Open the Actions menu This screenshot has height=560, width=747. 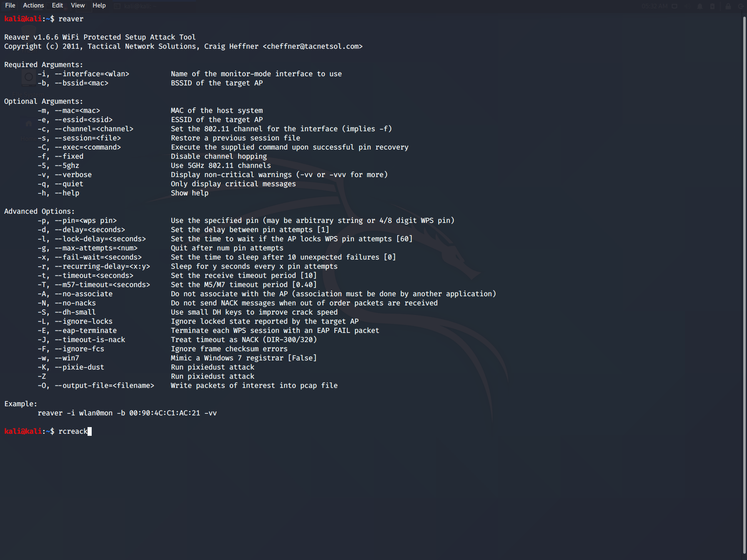point(33,5)
